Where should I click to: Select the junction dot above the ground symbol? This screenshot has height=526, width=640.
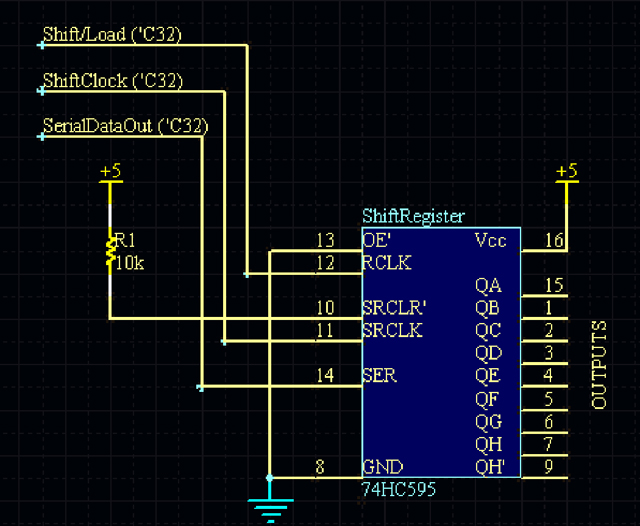(269, 477)
